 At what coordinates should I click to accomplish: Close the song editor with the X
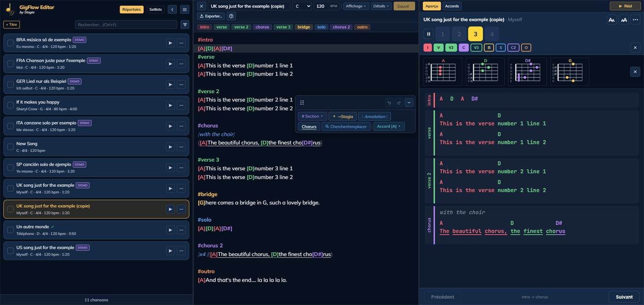[x=201, y=6]
